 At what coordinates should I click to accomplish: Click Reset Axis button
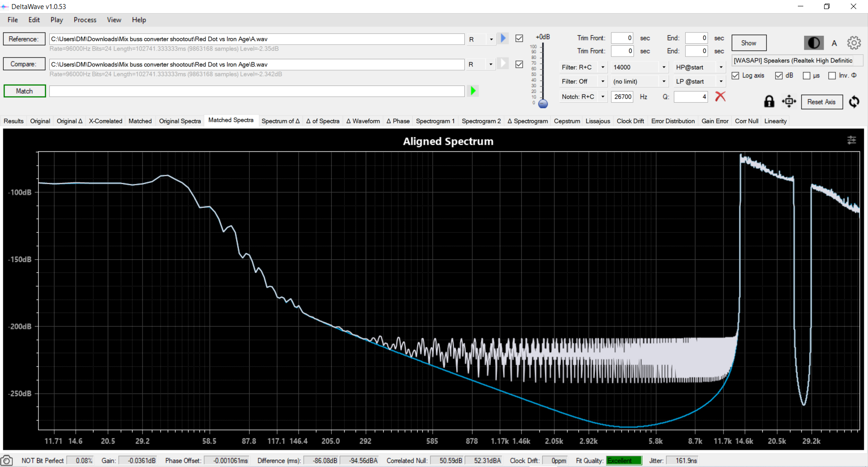coord(821,102)
